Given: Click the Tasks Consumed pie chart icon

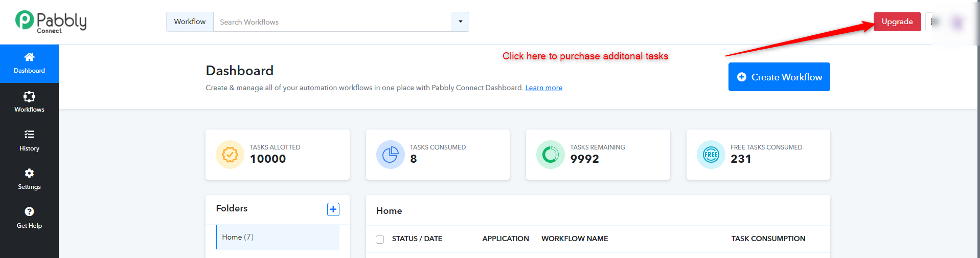Looking at the screenshot, I should pyautogui.click(x=391, y=155).
